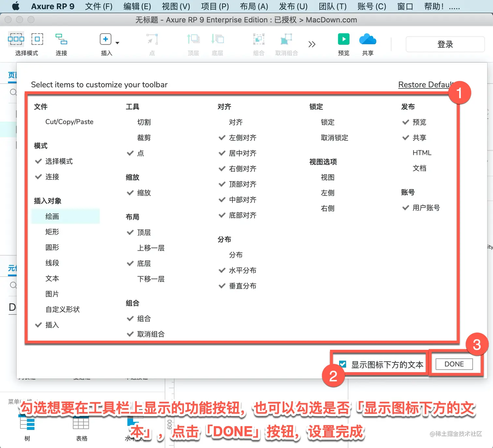Open the 项目 (P) menu

[215, 7]
